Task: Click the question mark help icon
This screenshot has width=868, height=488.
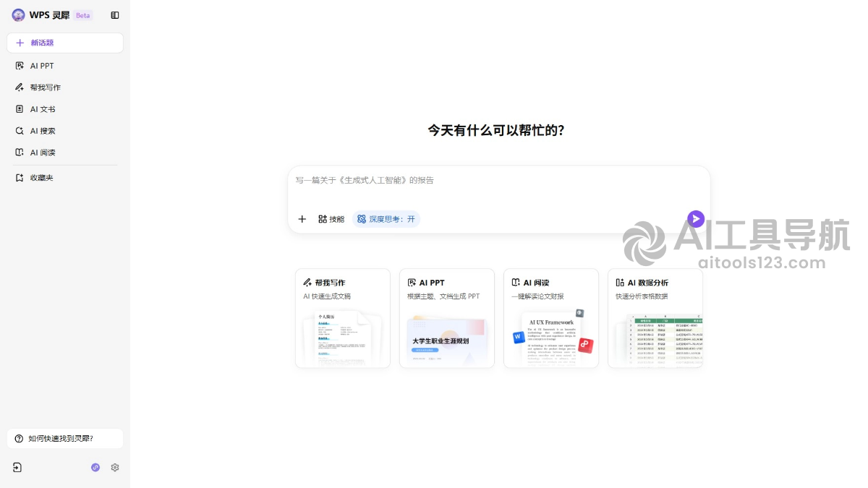Action: coord(19,439)
